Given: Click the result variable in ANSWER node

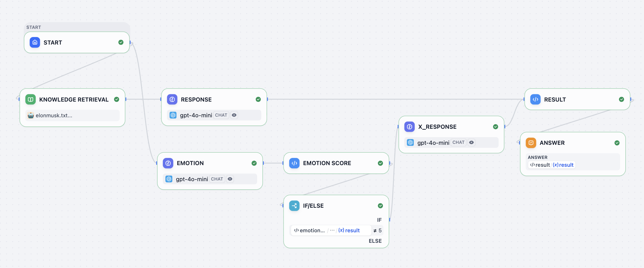Looking at the screenshot, I should [563, 165].
